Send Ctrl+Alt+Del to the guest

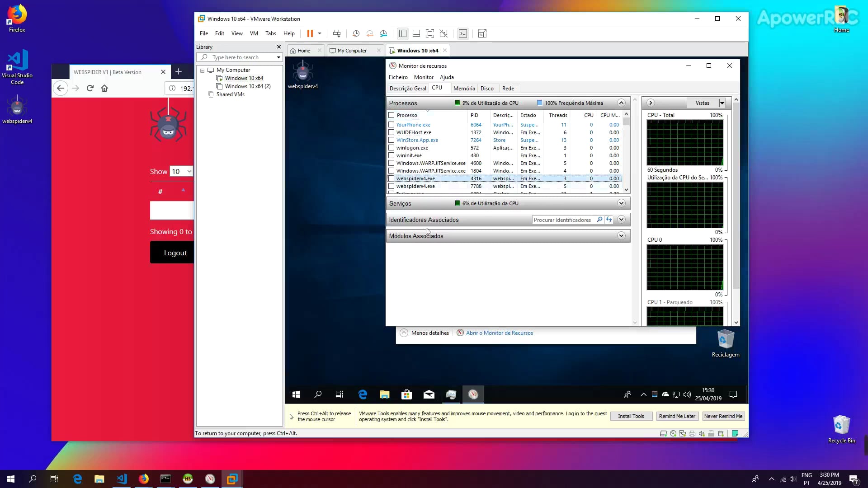[337, 33]
